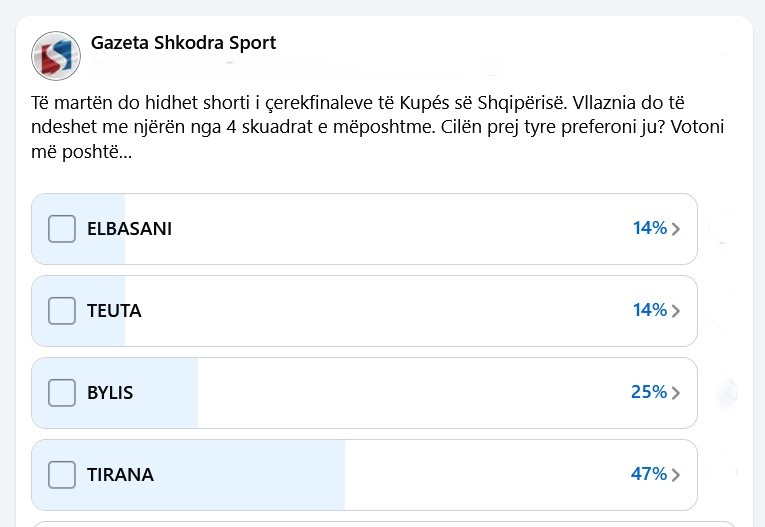Pick the BYLIS option label
The height and width of the screenshot is (527, 765).
point(110,393)
